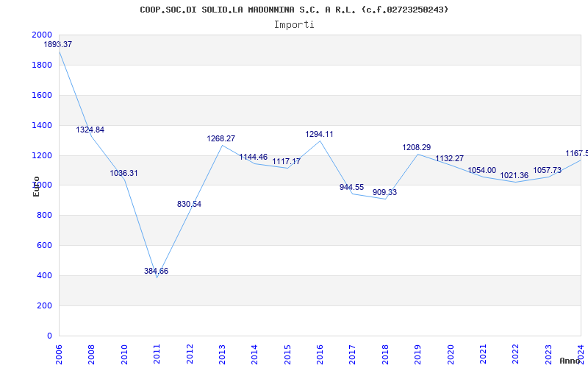This screenshot has height=368, width=588.
Task: Select the data label 1324.84
Action: 90,130
